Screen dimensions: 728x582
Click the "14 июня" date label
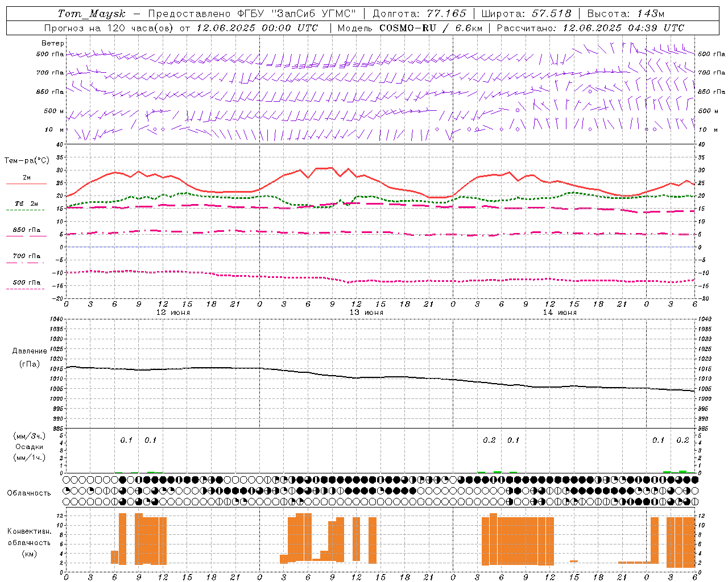pyautogui.click(x=560, y=313)
